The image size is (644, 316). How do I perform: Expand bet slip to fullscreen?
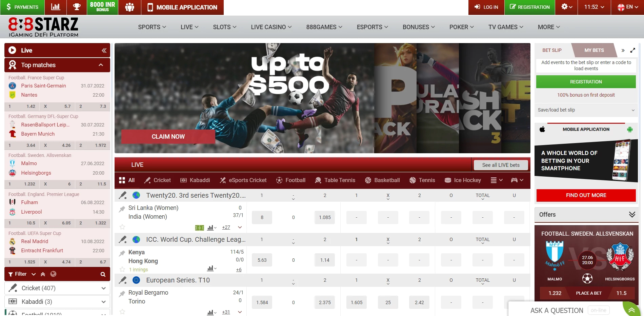[632, 50]
